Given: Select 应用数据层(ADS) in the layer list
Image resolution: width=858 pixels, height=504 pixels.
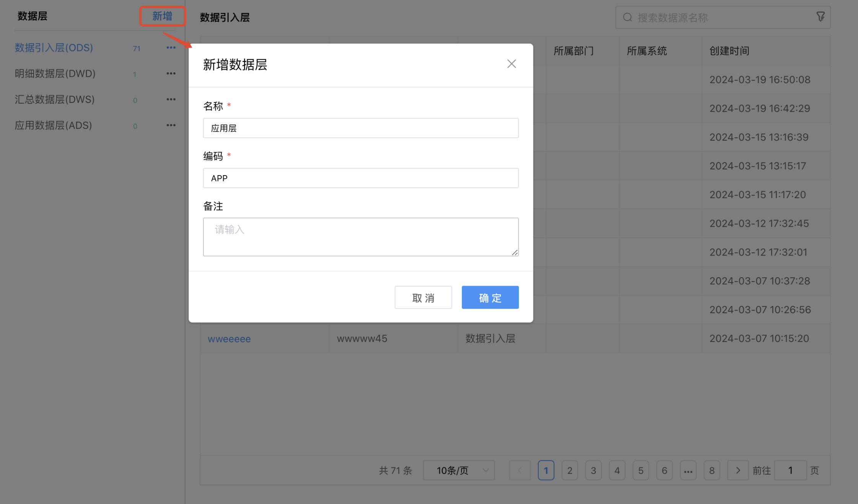Looking at the screenshot, I should coord(54,125).
